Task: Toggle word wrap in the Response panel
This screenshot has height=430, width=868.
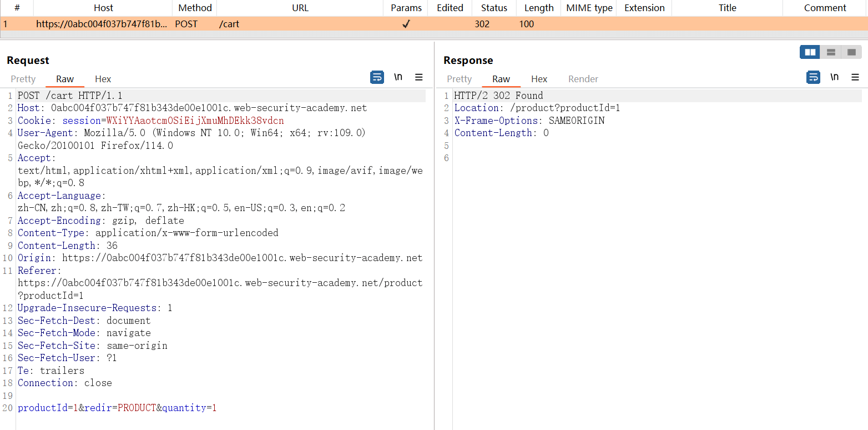Action: click(813, 77)
